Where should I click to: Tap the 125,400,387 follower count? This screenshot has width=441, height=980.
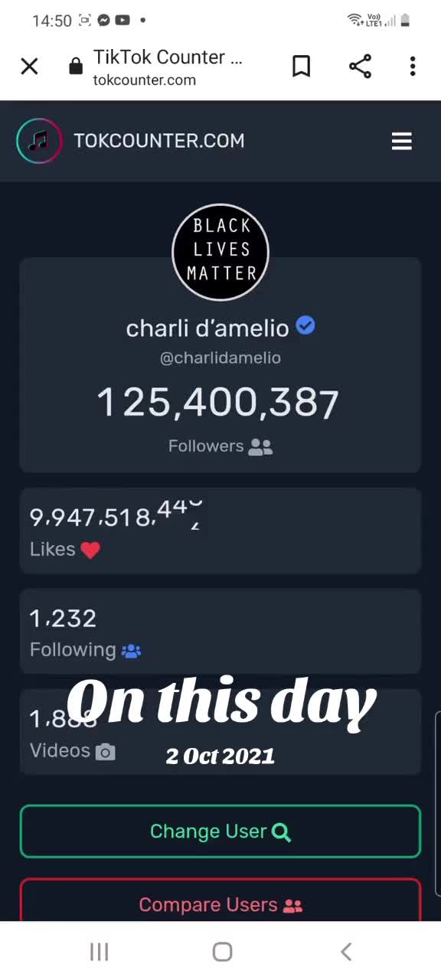[x=218, y=403]
